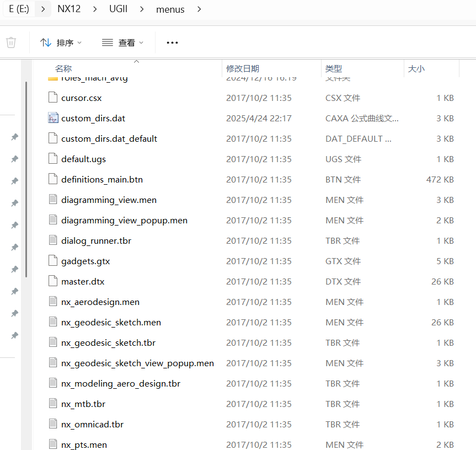Click the 2025/4/24 22:17 modified date
The width and height of the screenshot is (476, 450).
(x=259, y=119)
